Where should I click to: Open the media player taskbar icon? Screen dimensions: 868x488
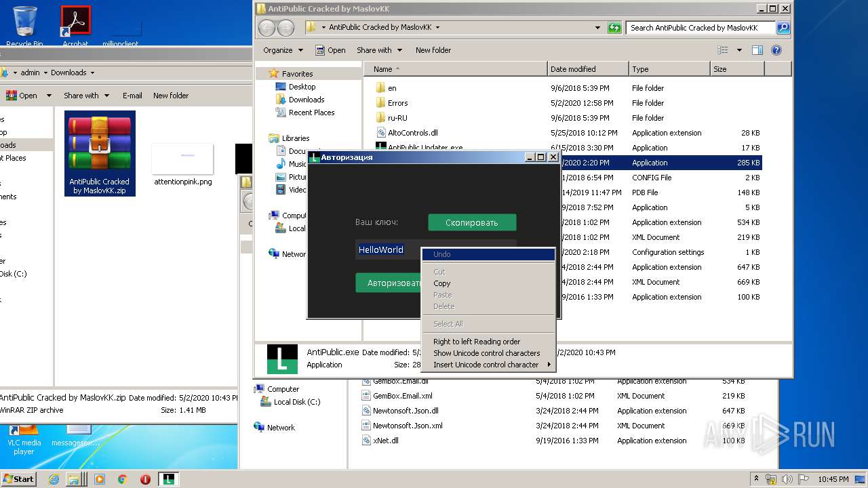100,479
